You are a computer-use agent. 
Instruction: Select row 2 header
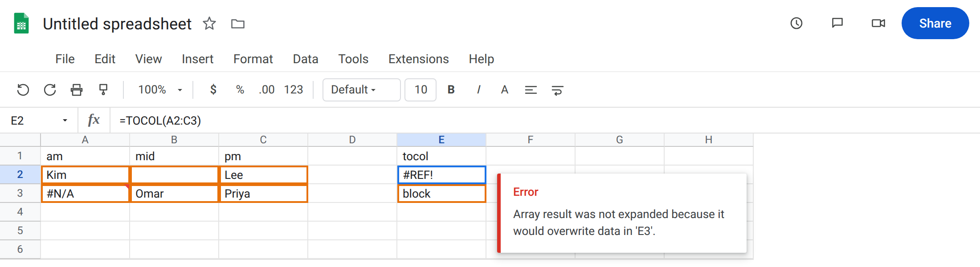point(20,174)
